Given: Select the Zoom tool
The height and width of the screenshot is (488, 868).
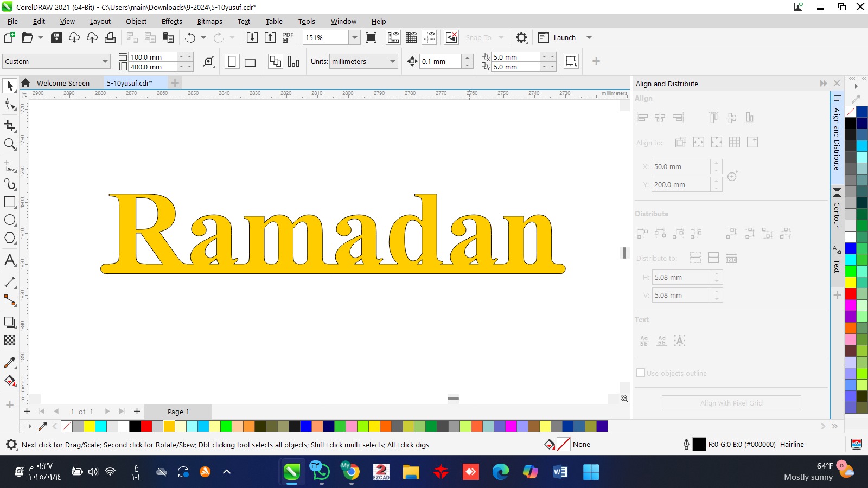Looking at the screenshot, I should (10, 144).
